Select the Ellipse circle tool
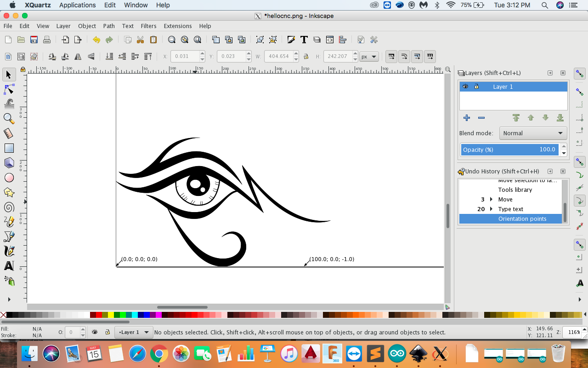588x368 pixels. (9, 178)
